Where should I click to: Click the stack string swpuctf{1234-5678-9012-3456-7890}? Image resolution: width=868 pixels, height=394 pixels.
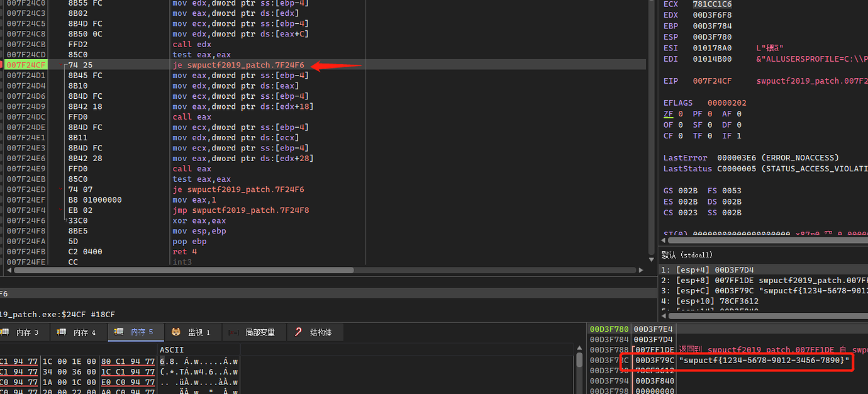763,361
